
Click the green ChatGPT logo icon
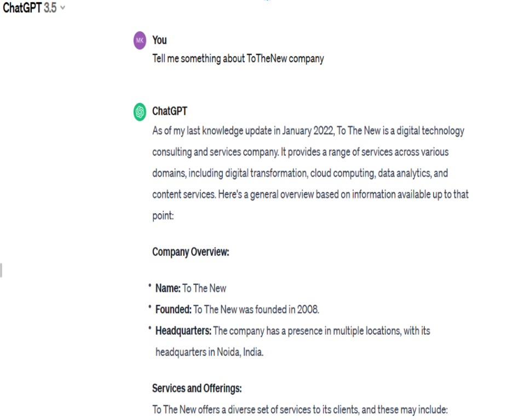point(140,112)
